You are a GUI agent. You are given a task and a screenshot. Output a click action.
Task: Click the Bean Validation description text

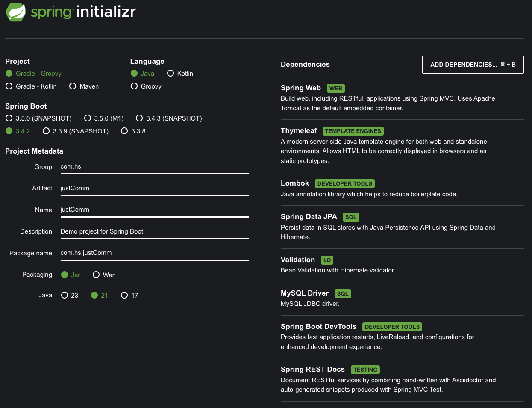(338, 271)
